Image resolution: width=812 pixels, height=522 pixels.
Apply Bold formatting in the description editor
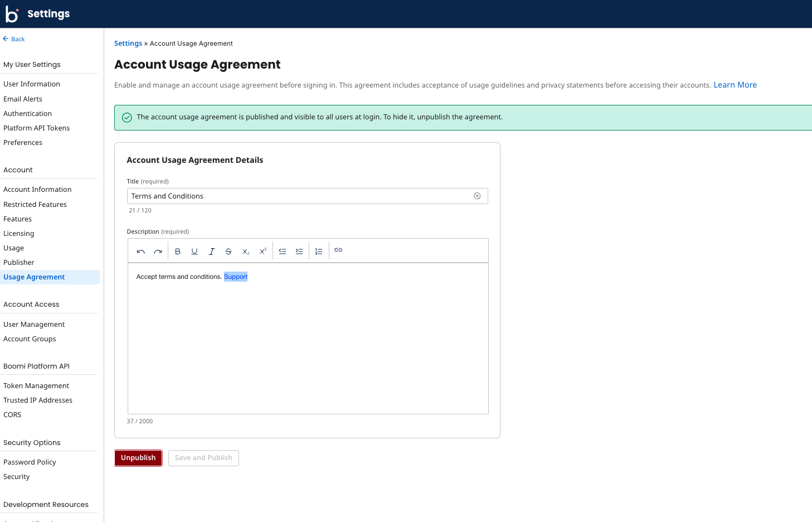click(178, 251)
